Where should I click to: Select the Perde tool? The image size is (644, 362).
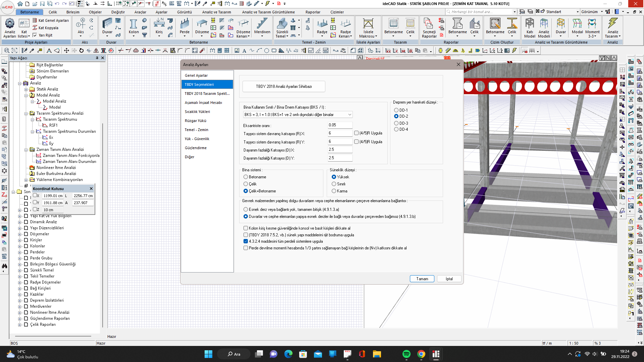click(x=184, y=27)
